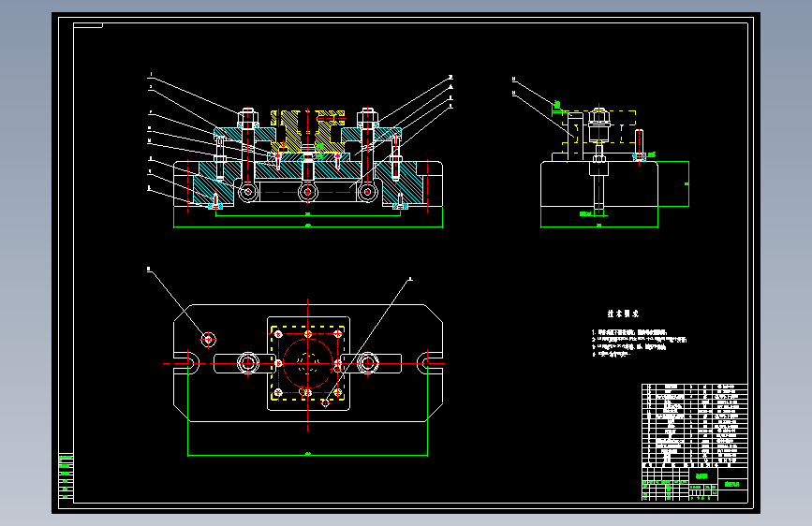Select the technical requirements heading text
This screenshot has height=526, width=812.
pyautogui.click(x=623, y=314)
